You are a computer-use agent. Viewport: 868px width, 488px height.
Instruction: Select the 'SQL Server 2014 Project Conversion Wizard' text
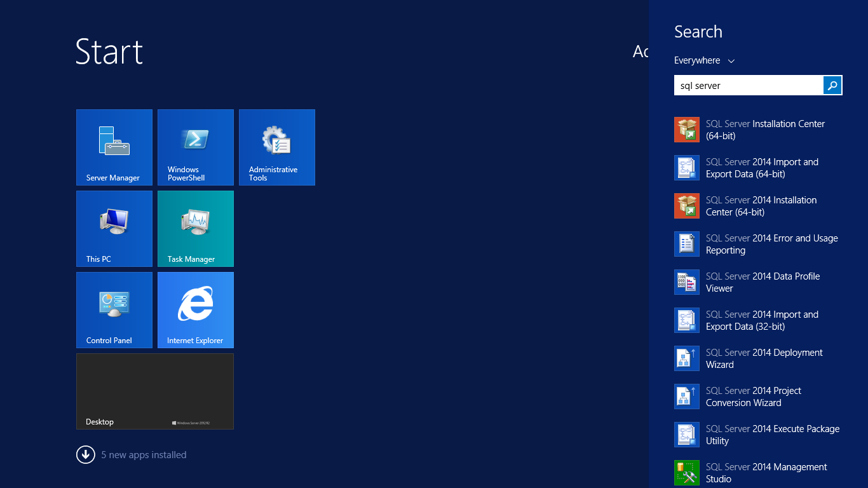754,396
